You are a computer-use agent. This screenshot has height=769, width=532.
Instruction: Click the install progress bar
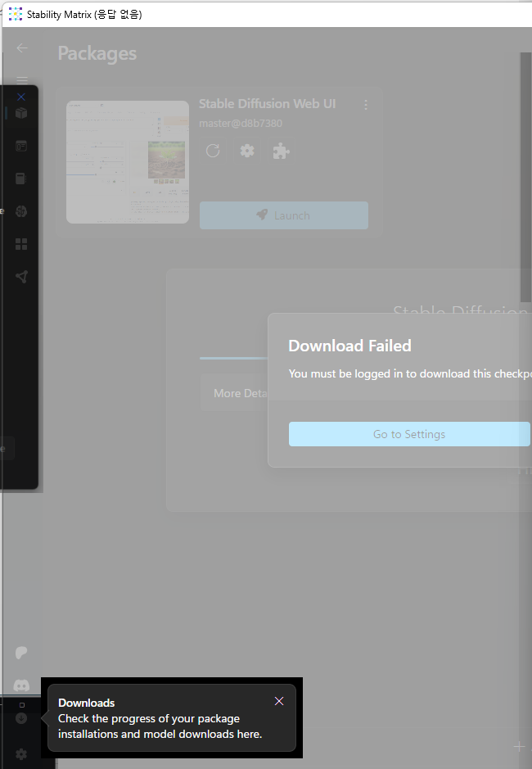point(233,358)
